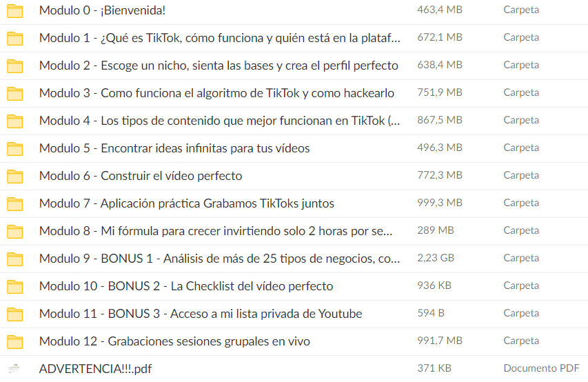Click folder icon for Modulo 1 TikTok
Viewport: 588px width, 382px height.
pos(15,39)
